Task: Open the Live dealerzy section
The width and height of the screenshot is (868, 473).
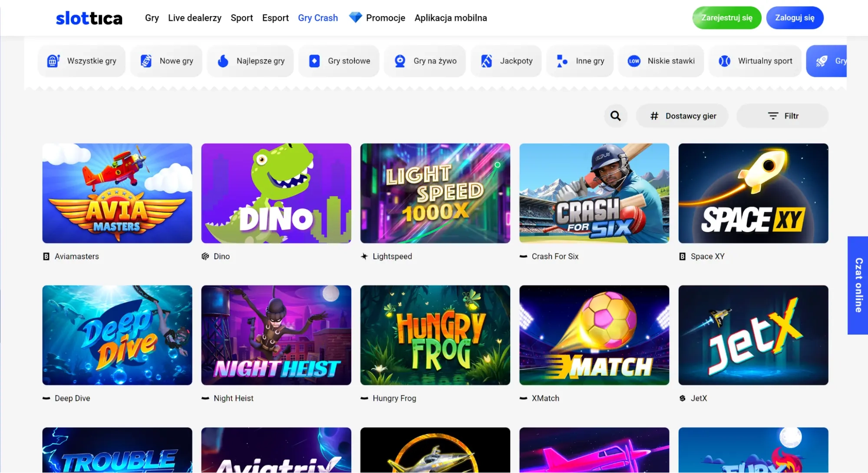Action: tap(195, 18)
